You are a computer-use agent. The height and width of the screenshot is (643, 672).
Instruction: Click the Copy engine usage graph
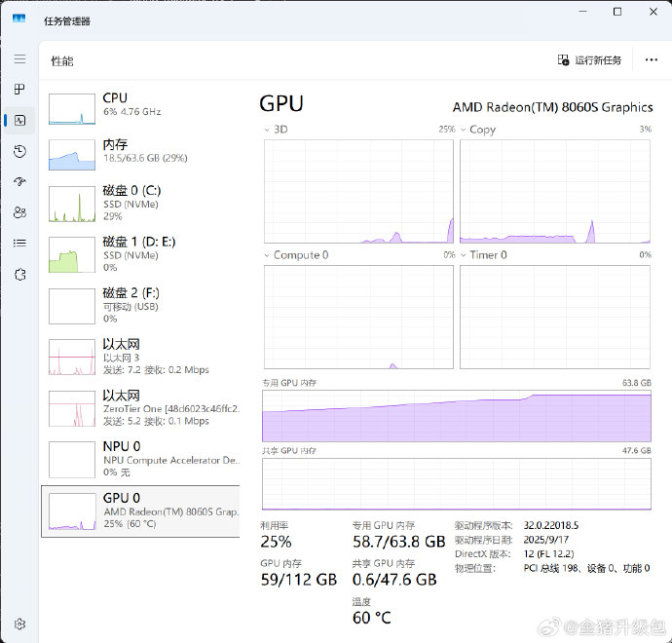[x=555, y=192]
